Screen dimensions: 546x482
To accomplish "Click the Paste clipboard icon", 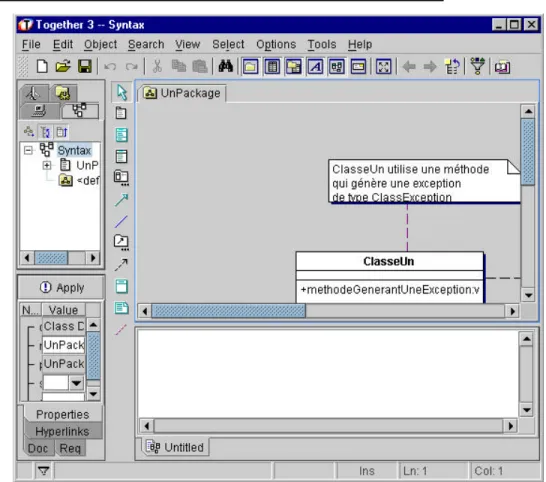I will (200, 66).
